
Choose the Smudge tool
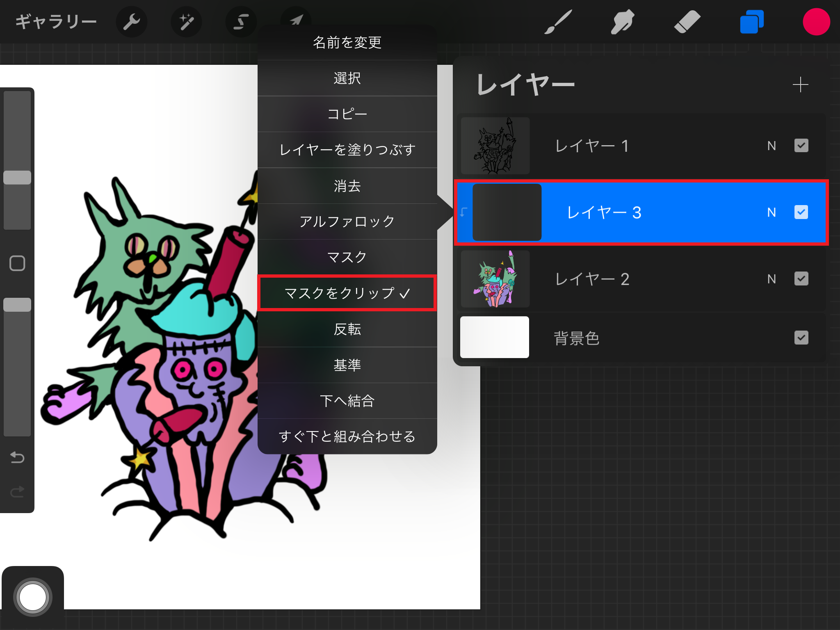click(x=622, y=21)
